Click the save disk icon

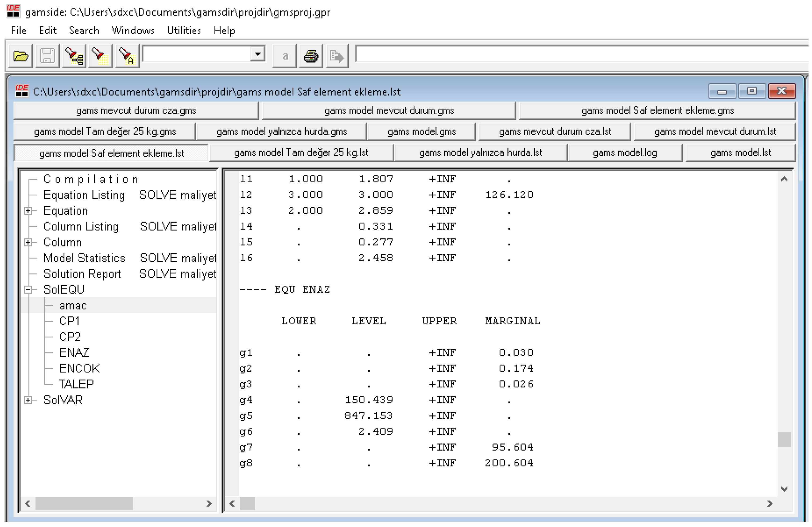[x=47, y=56]
